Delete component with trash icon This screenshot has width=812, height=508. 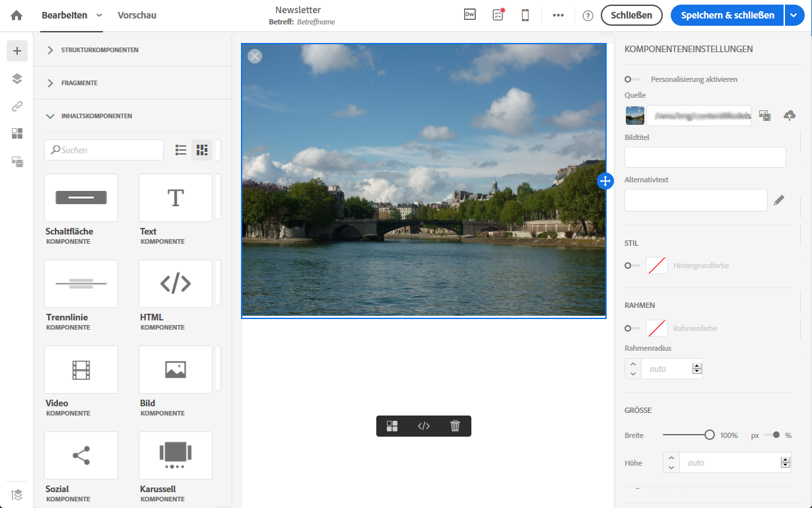point(455,426)
